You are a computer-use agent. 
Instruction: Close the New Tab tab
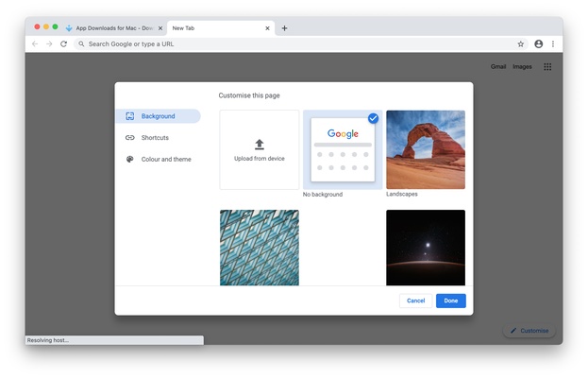coord(267,28)
